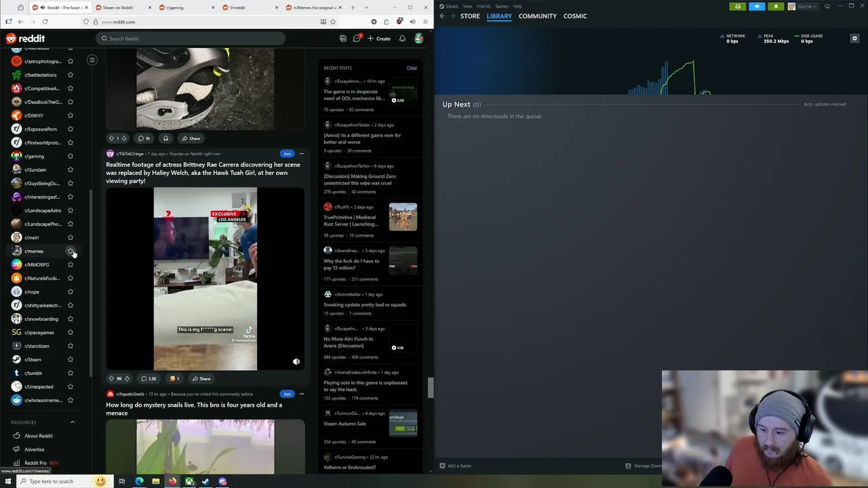Go back in Firefox browser
The width and height of the screenshot is (868, 488).
click(20, 22)
